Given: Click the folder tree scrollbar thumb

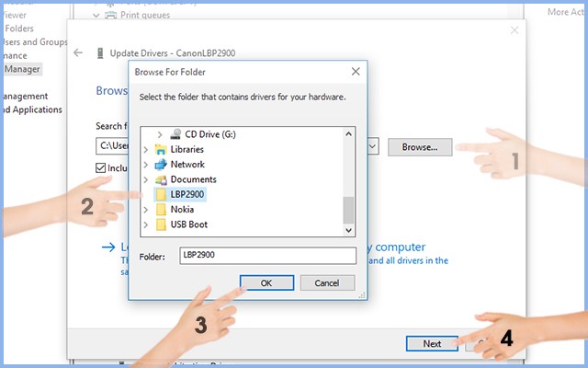Looking at the screenshot, I should click(x=348, y=211).
